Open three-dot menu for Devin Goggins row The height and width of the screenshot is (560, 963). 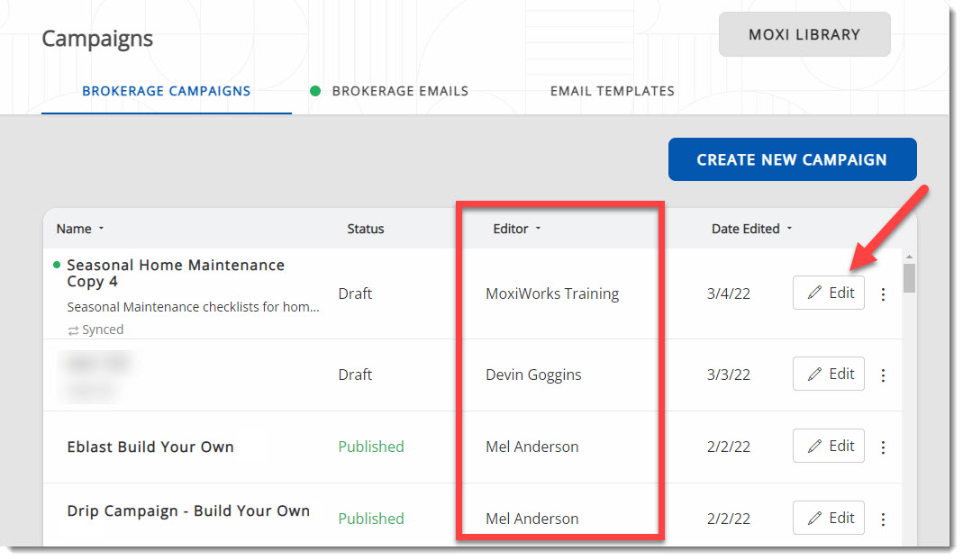[x=883, y=375]
